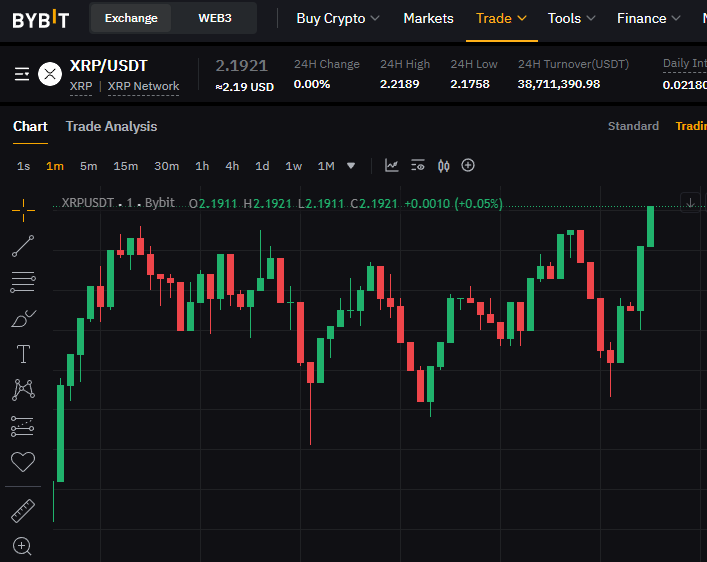
Task: Click the zoom in magnifier tool
Action: (x=22, y=546)
